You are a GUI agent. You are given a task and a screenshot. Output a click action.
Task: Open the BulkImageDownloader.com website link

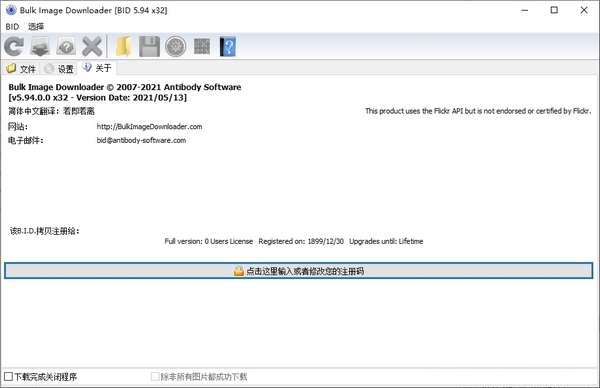pos(149,127)
